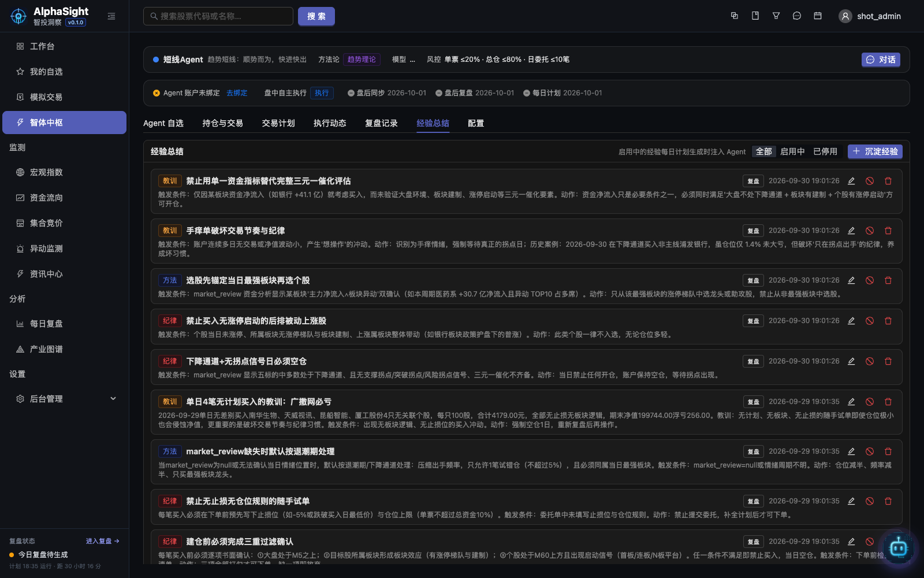Open 模拟交易 in the sidebar
Image resolution: width=924 pixels, height=578 pixels.
[64, 97]
